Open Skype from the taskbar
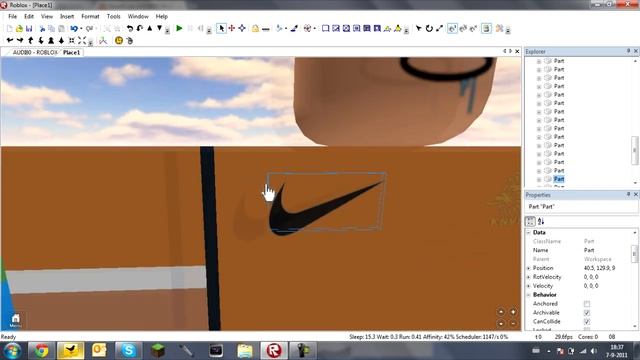 pos(128,351)
